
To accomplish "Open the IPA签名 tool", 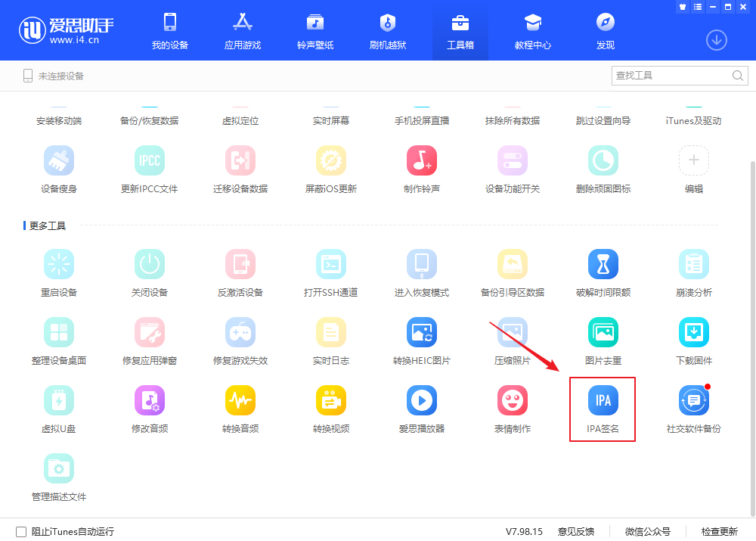I will coord(603,400).
